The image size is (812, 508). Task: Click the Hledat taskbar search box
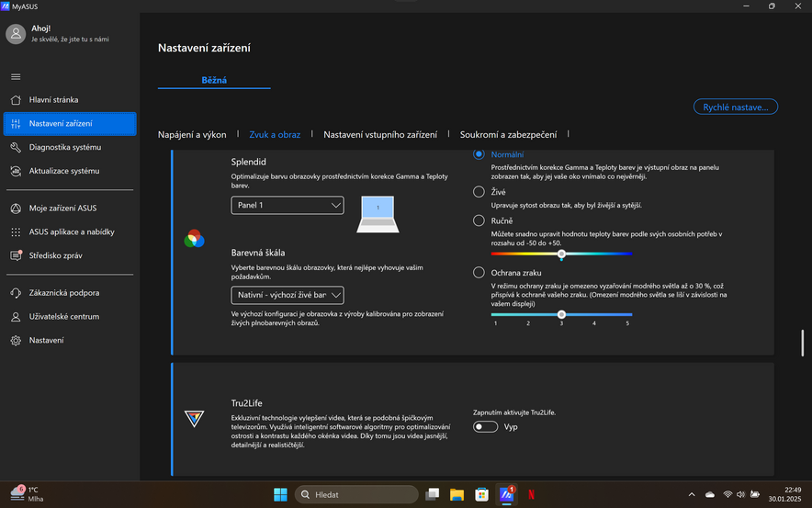[x=356, y=494]
